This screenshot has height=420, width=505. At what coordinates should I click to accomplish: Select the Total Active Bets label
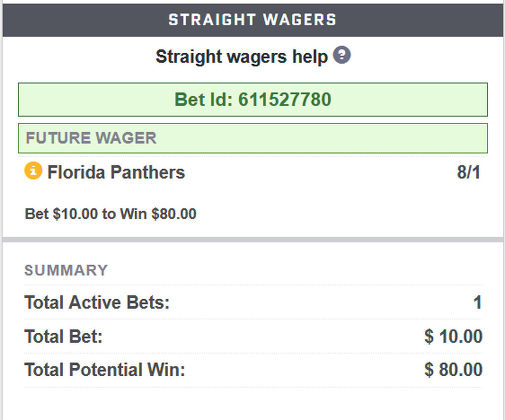point(97,302)
